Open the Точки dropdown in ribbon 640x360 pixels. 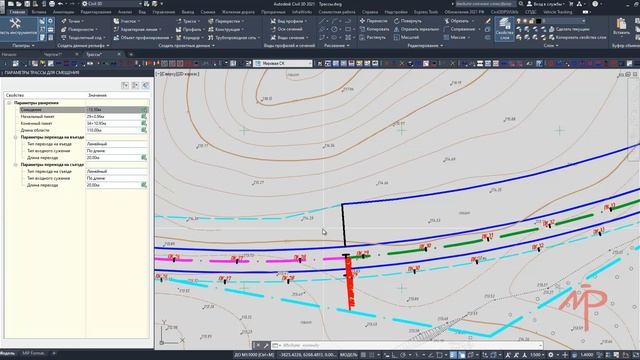point(72,21)
